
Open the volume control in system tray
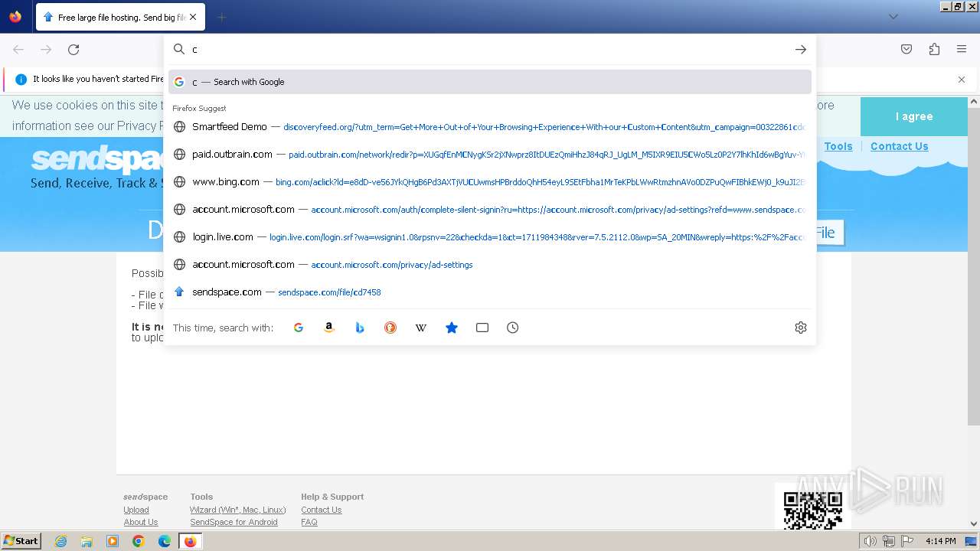pos(870,541)
